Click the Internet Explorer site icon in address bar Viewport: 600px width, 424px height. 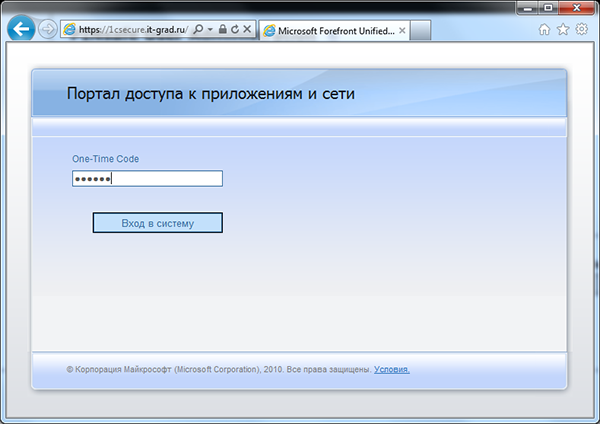69,29
